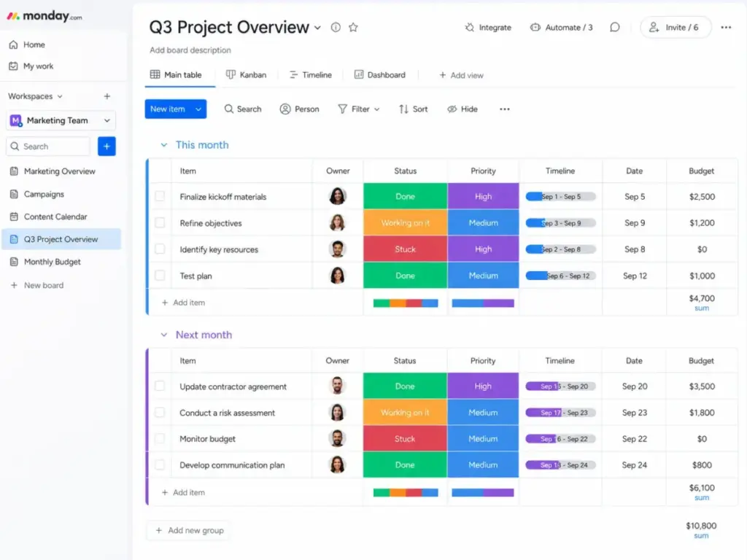This screenshot has height=560, width=747.
Task: Select checkbox for Finalize kickoff materials
Action: (160, 196)
